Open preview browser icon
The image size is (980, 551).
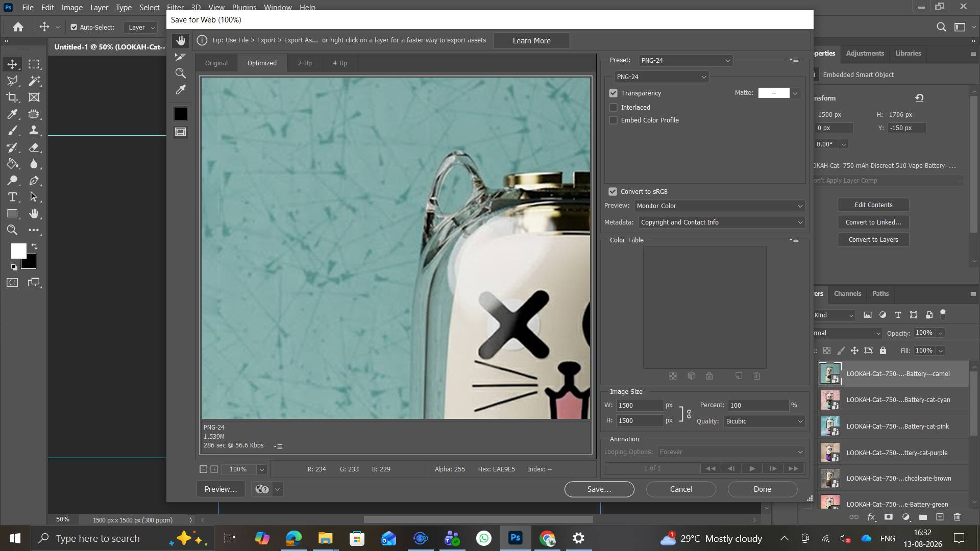262,489
